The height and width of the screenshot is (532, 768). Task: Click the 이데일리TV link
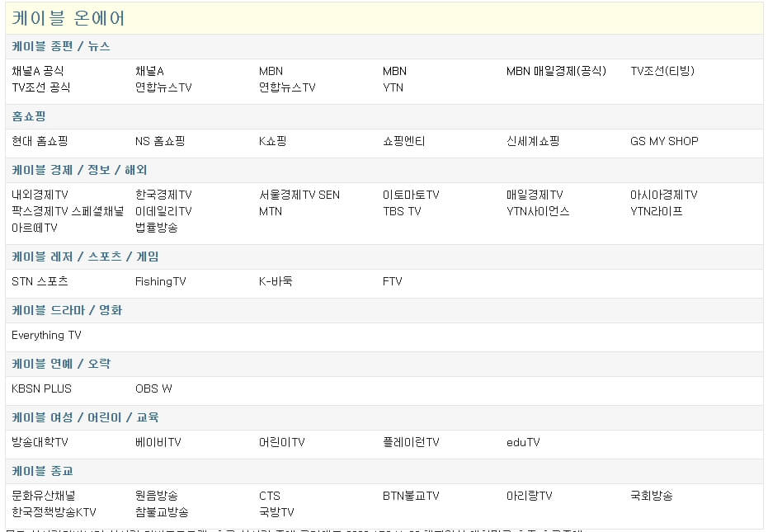point(163,211)
